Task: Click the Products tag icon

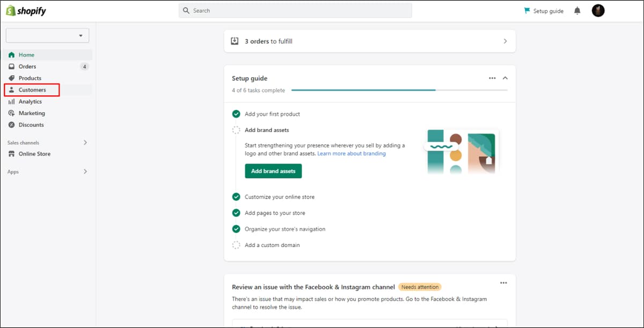Action: click(11, 78)
